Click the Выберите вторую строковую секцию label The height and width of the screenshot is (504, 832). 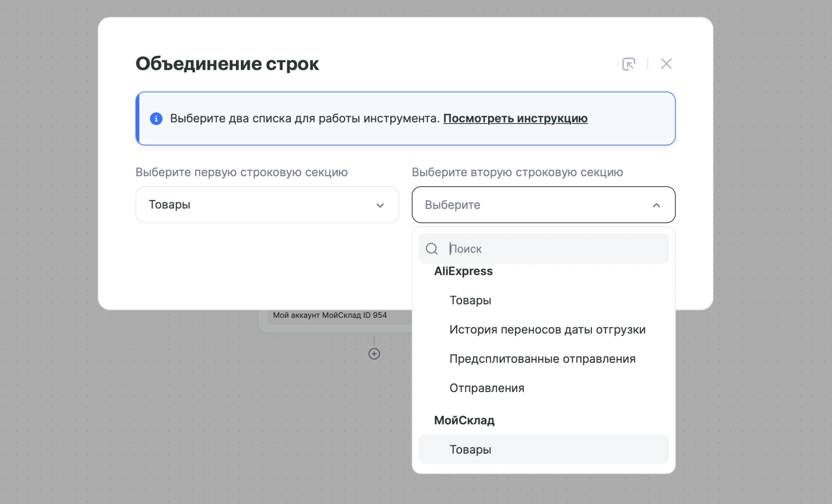518,172
